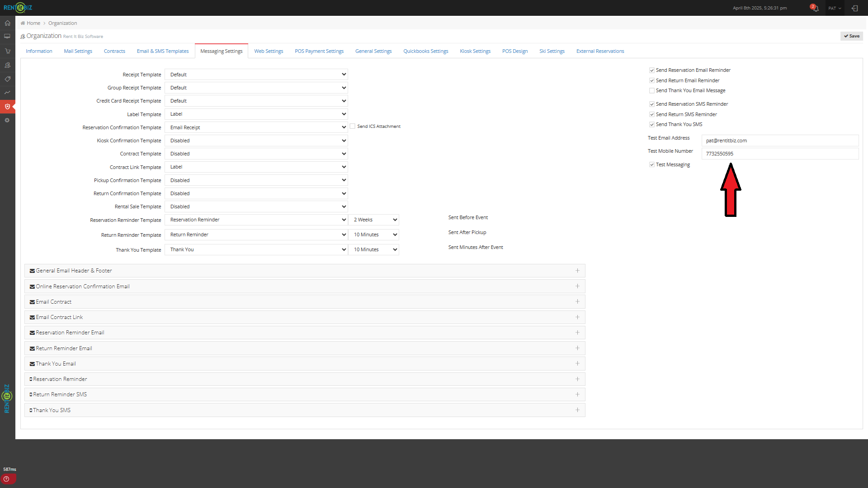Open the notifications bell icon

pyautogui.click(x=816, y=8)
